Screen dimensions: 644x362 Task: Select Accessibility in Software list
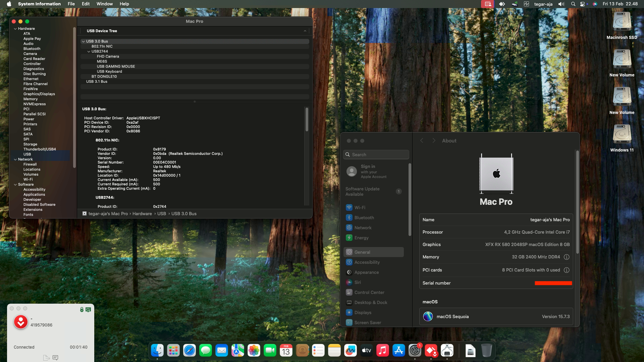(34, 190)
